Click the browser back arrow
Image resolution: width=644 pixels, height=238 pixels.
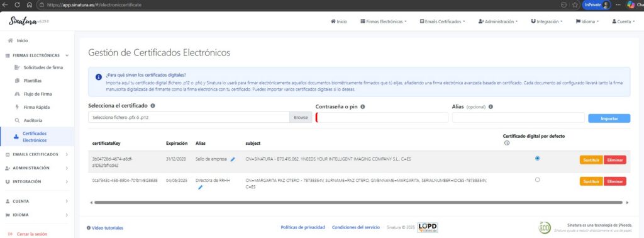pyautogui.click(x=5, y=4)
